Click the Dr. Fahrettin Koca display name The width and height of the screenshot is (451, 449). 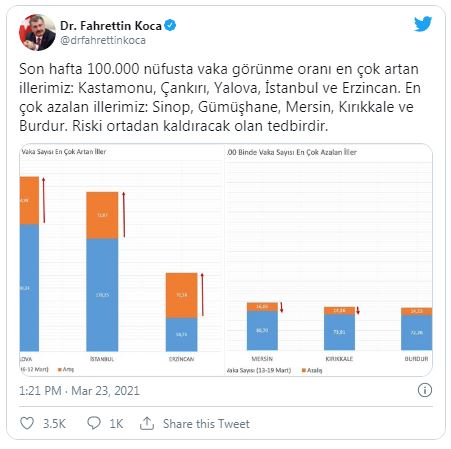pos(111,26)
